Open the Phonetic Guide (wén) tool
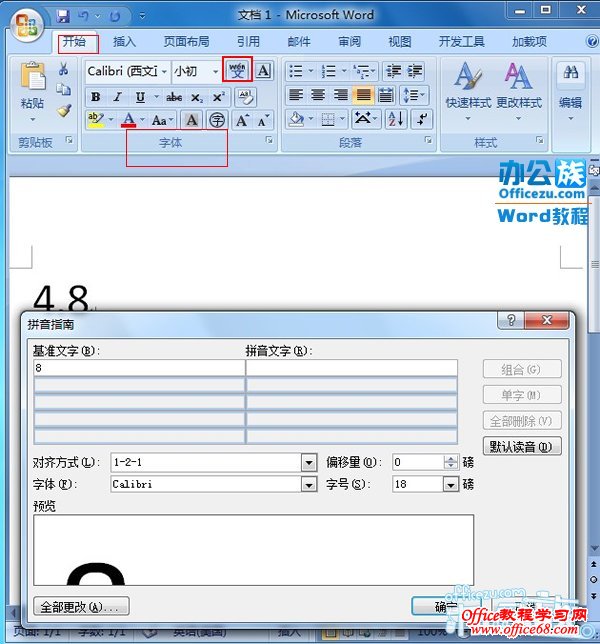The image size is (600, 644). pos(237,70)
